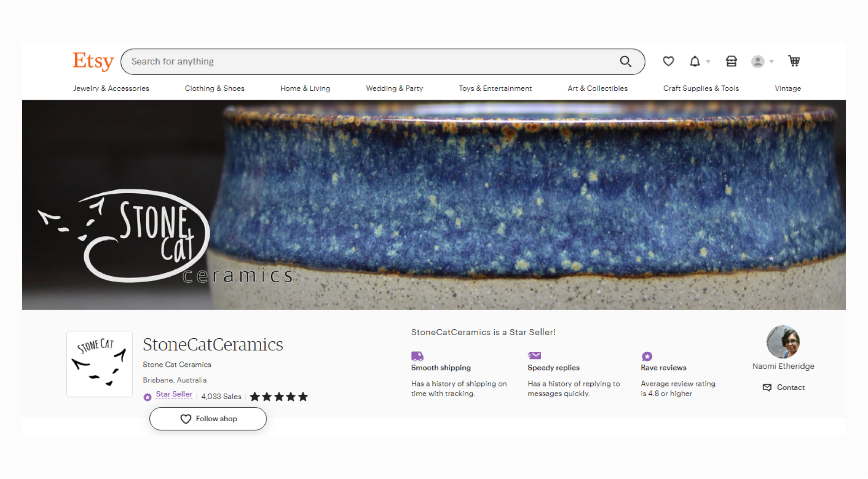868x479 pixels.
Task: Click the 4,033 Sales text
Action: pos(221,396)
